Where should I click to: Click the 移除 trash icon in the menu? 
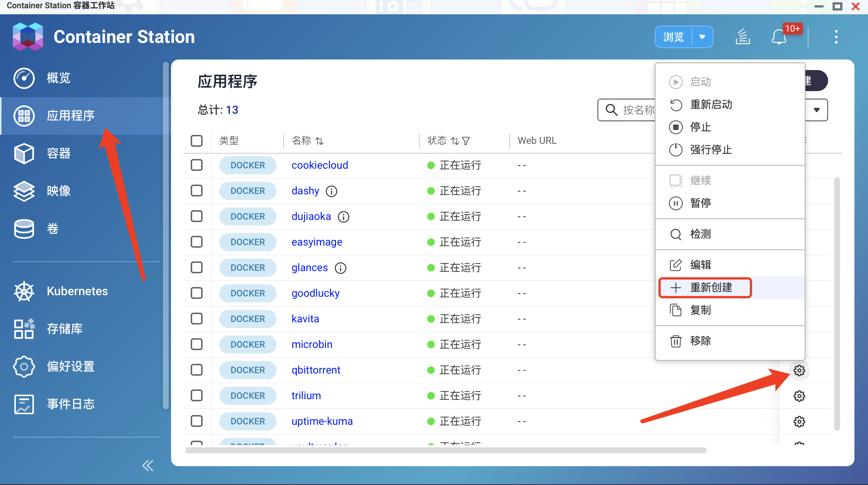(676, 341)
